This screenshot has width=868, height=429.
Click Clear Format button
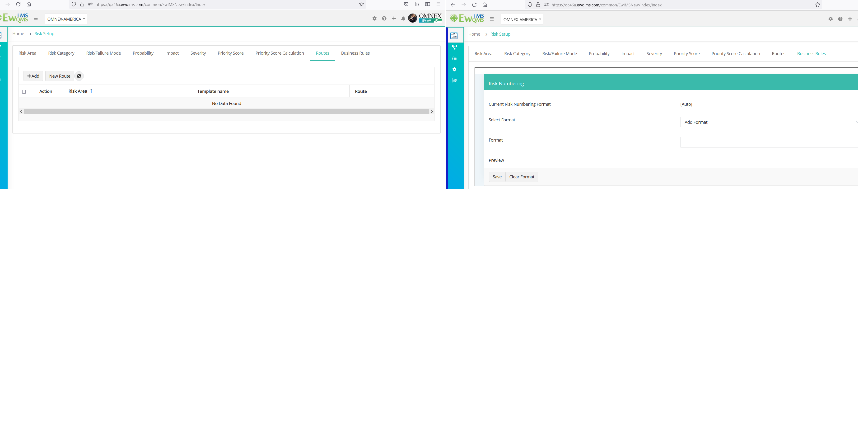tap(522, 177)
